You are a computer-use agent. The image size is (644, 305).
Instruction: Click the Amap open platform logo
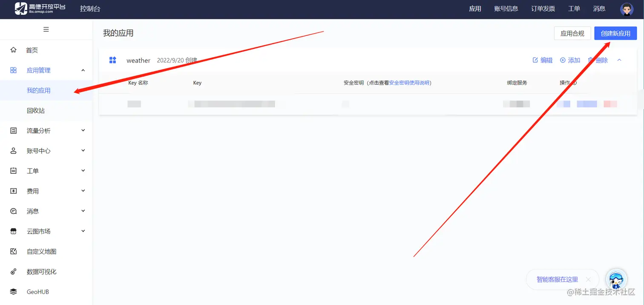(40, 9)
